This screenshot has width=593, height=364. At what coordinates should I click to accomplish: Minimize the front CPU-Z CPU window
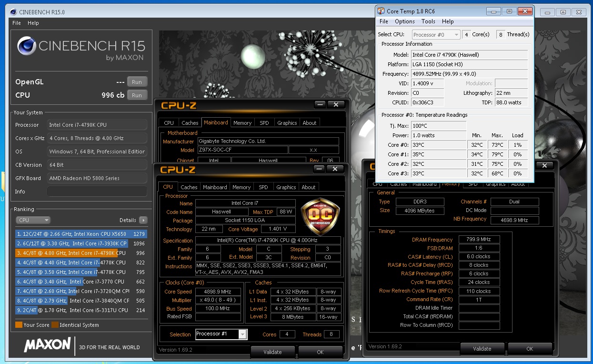tap(319, 169)
